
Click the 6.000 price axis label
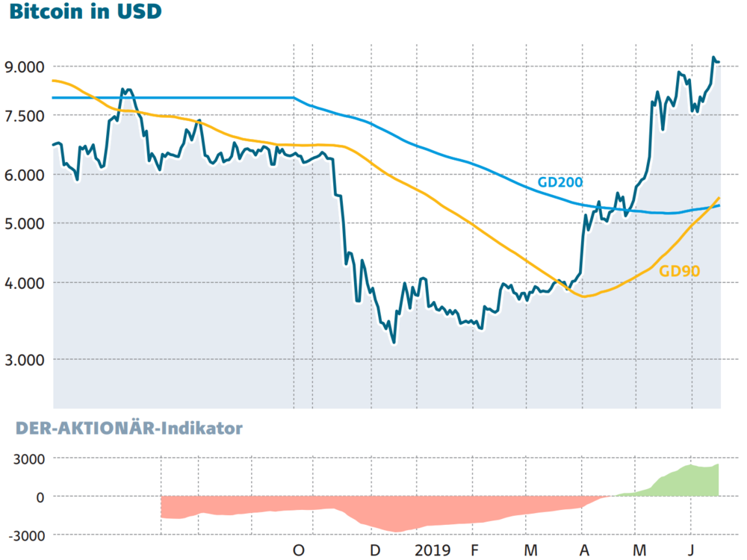click(25, 175)
